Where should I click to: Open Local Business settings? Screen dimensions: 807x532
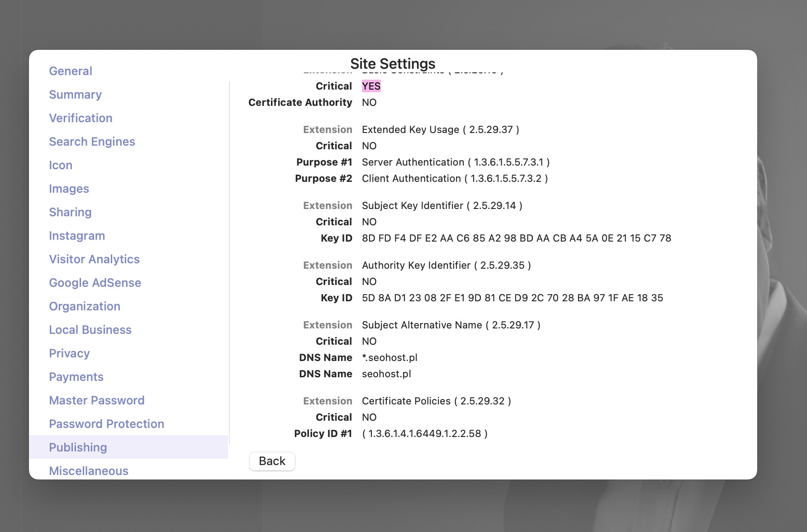click(90, 330)
